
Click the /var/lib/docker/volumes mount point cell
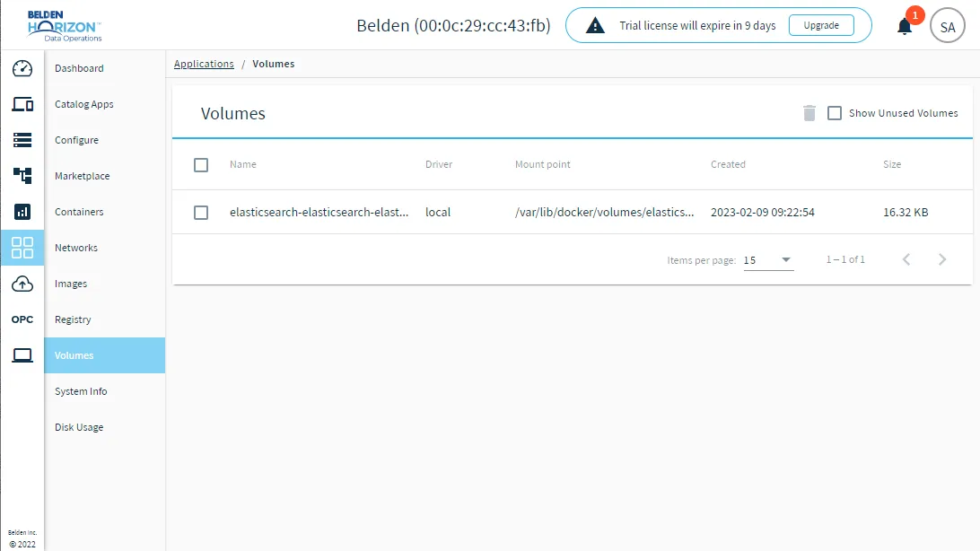pyautogui.click(x=604, y=213)
